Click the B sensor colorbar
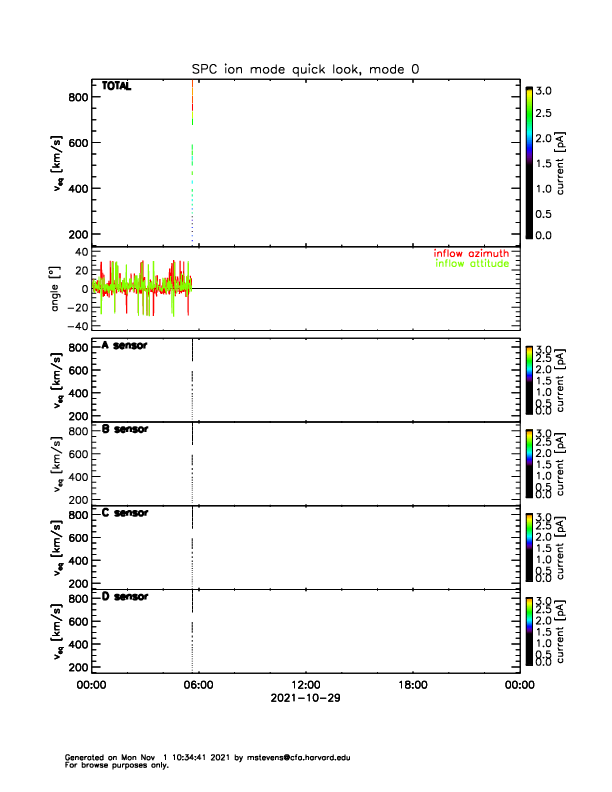The width and height of the screenshot is (612, 792). coord(529,462)
